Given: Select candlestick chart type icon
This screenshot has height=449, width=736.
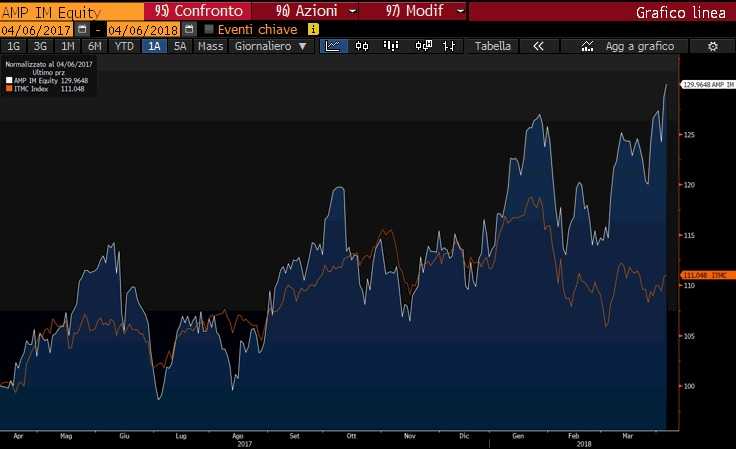Looking at the screenshot, I should coord(362,46).
